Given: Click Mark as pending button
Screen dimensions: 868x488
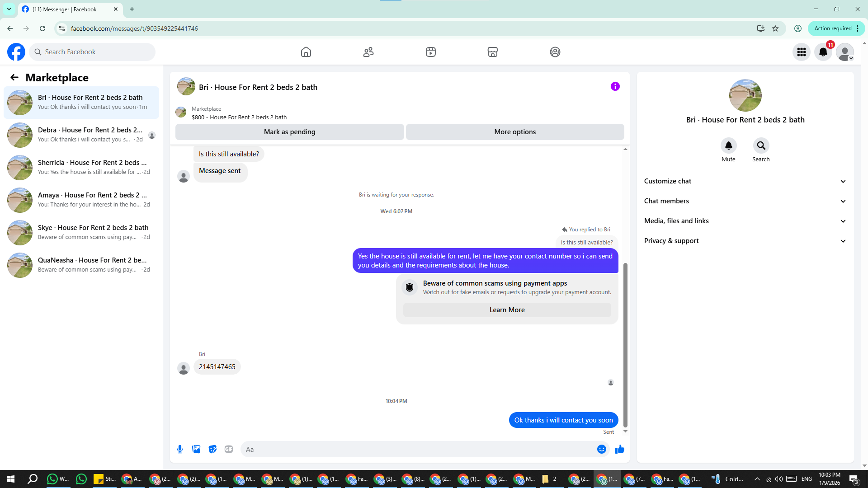Looking at the screenshot, I should 289,132.
